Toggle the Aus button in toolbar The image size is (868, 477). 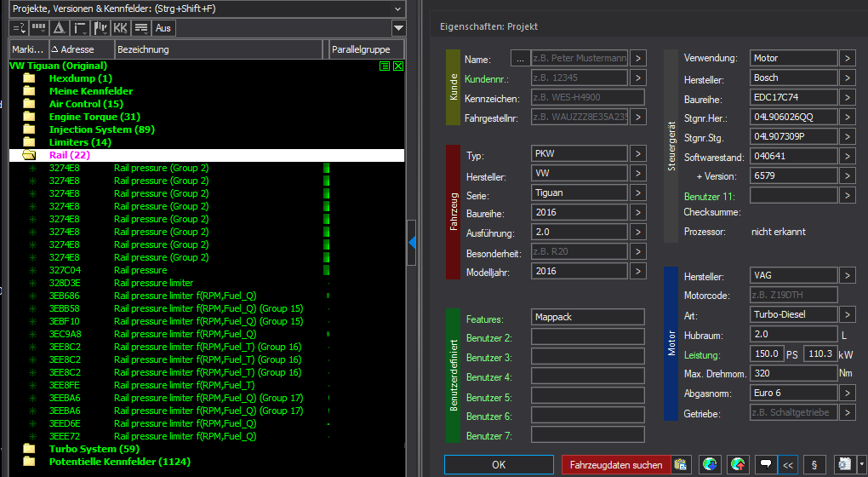tap(163, 28)
